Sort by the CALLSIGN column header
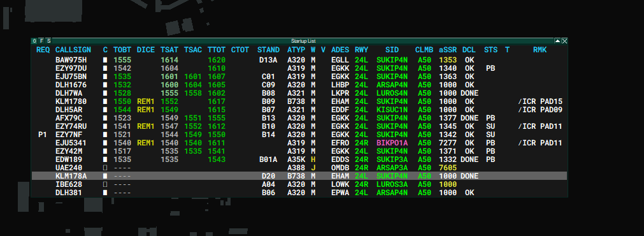The width and height of the screenshot is (644, 236). pyautogui.click(x=73, y=50)
